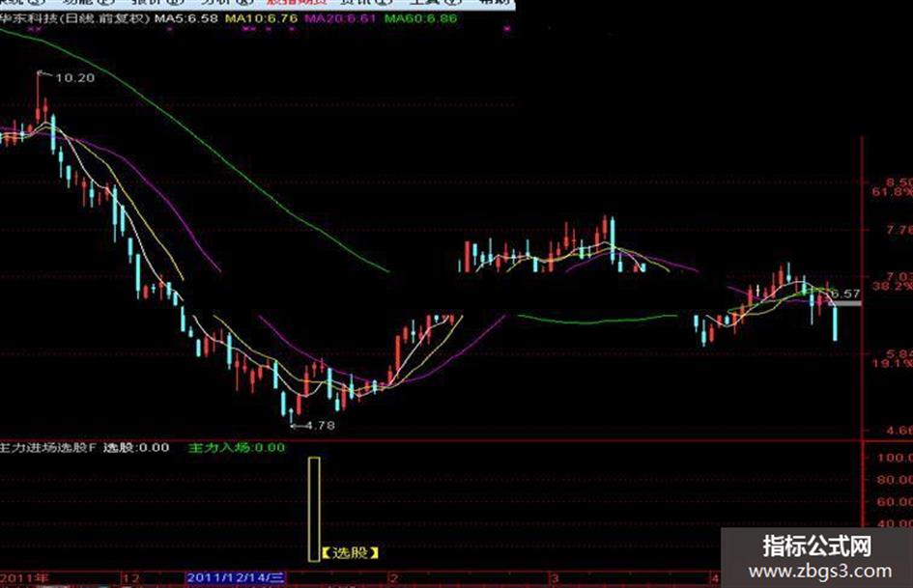The width and height of the screenshot is (913, 588).
Task: Click the 60.00 indicator axis value
Action: coord(895,502)
